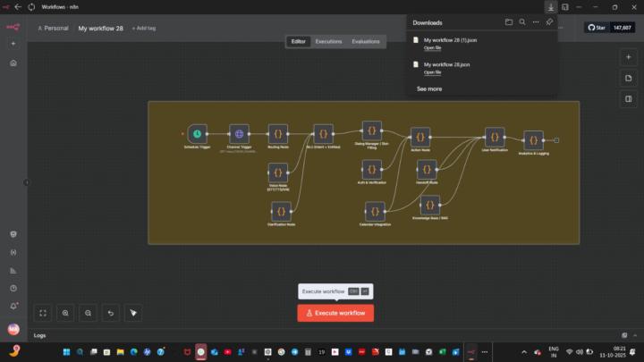Expand the collapsed left sidebar
Viewport: 644px width, 362px height.
(27, 182)
